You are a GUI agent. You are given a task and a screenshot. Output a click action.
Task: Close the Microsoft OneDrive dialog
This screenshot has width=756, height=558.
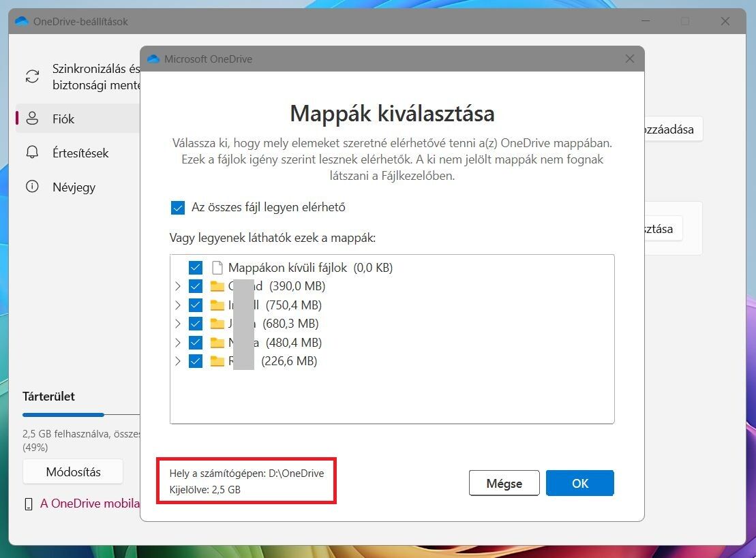pos(629,59)
